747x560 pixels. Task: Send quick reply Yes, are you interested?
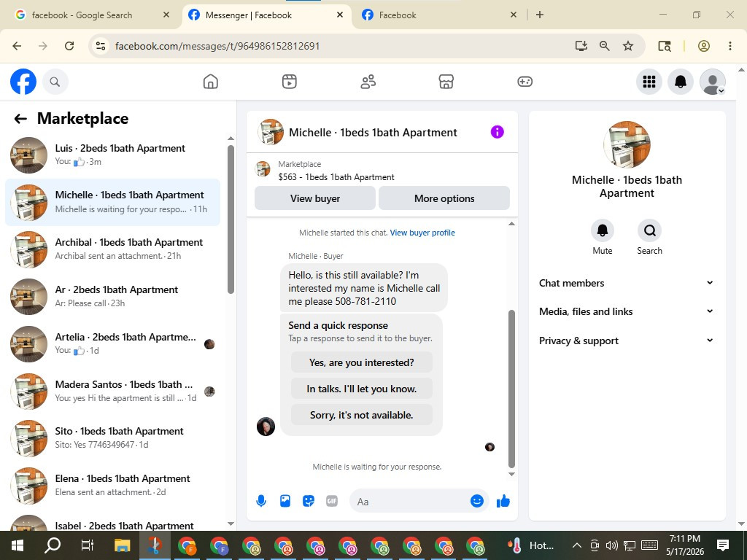point(362,362)
